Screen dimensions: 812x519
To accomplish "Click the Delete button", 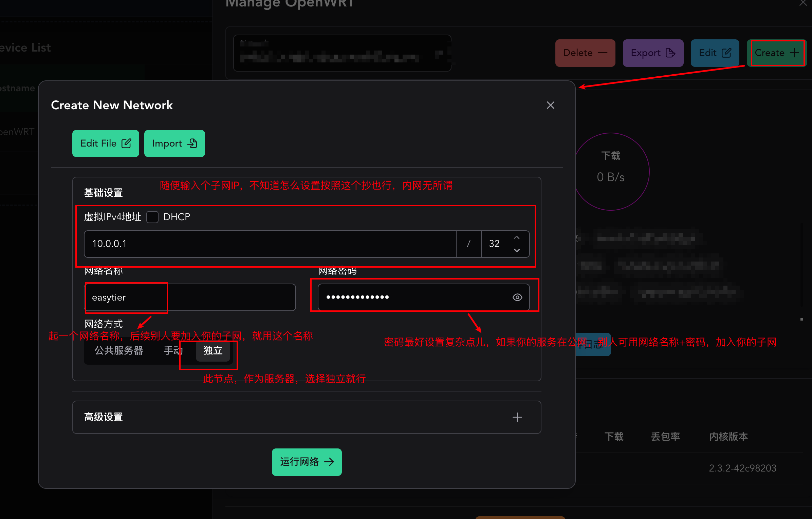I will click(585, 53).
